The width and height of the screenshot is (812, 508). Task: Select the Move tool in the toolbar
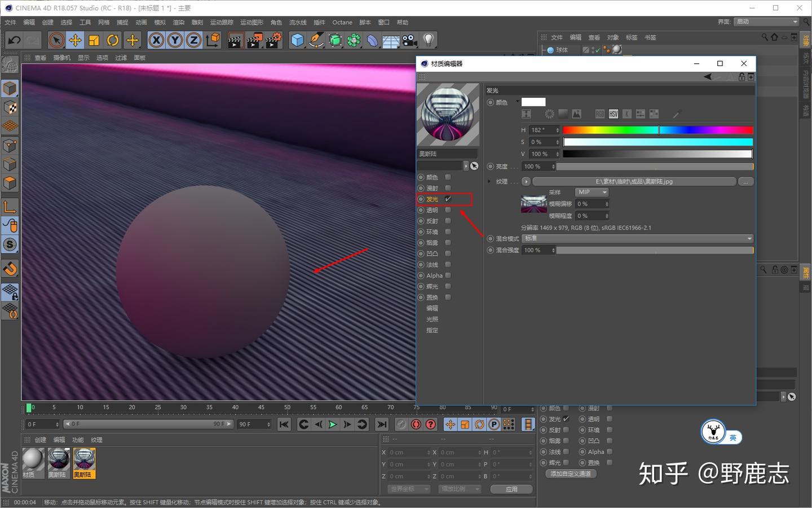[x=75, y=40]
